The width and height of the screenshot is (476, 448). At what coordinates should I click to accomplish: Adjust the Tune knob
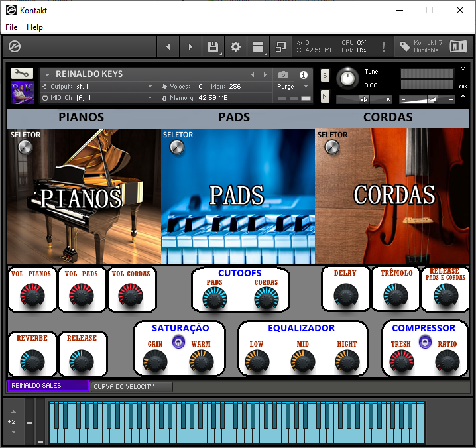point(347,78)
